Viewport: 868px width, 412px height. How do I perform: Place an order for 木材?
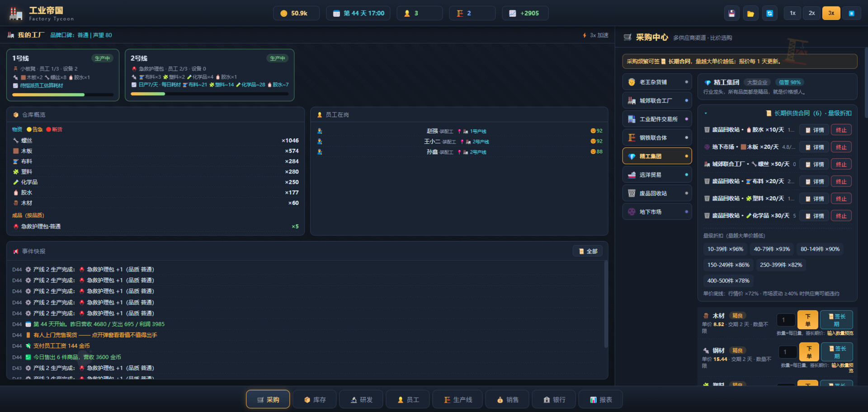(x=807, y=320)
